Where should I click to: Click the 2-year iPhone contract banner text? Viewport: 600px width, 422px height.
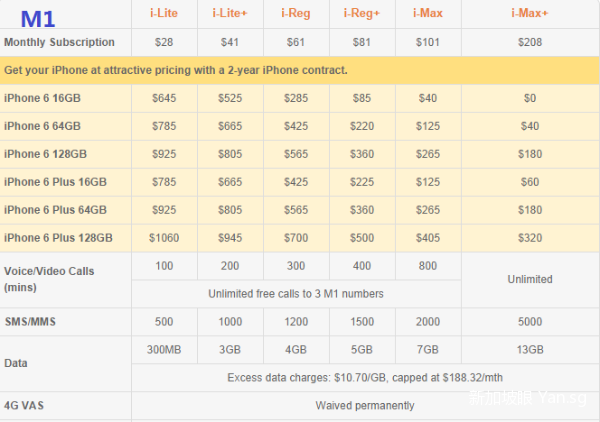(176, 71)
